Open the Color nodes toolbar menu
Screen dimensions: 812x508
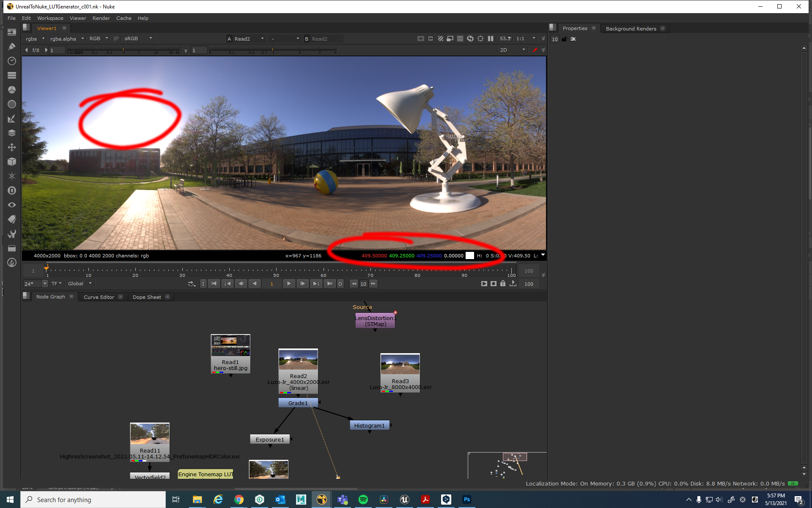pyautogui.click(x=12, y=90)
